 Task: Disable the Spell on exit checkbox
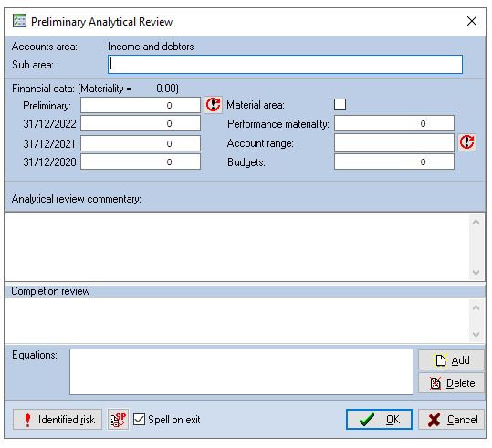pos(139,420)
